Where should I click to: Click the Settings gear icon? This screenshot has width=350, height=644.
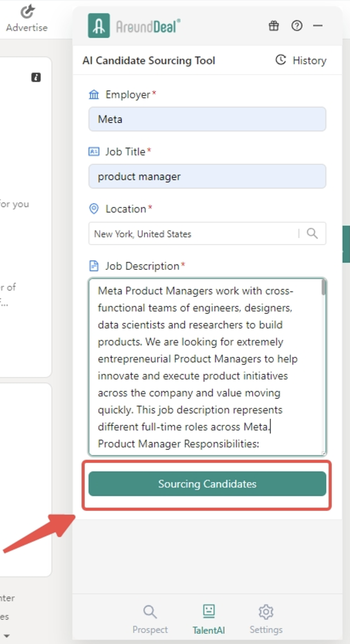click(x=266, y=612)
